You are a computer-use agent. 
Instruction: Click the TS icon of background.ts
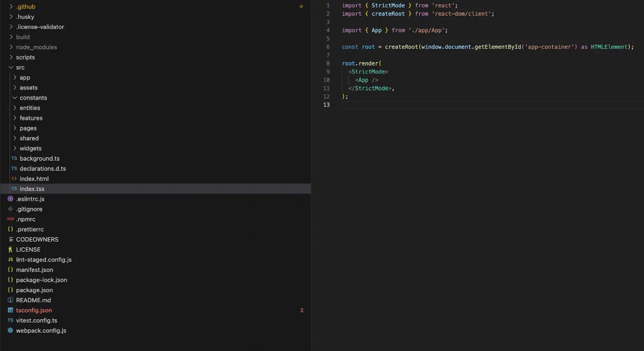point(14,158)
